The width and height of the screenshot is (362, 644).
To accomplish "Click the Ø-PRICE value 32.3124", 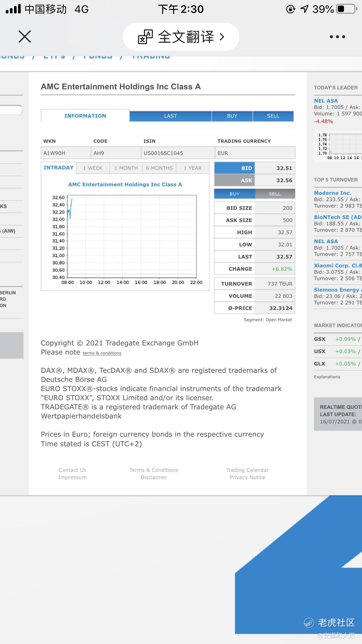I will point(281,308).
